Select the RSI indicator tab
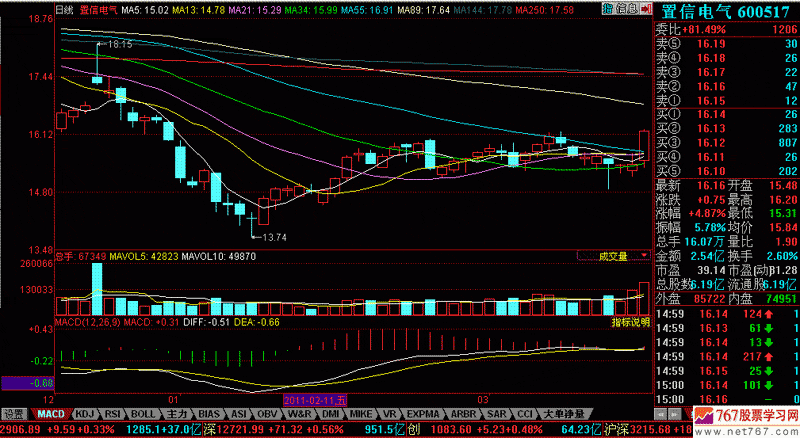Viewport: 800px width, 438px height. (x=113, y=413)
